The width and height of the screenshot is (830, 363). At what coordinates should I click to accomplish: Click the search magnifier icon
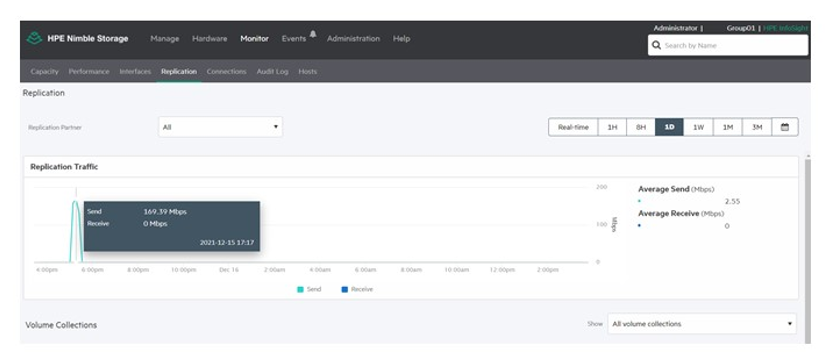pos(656,46)
